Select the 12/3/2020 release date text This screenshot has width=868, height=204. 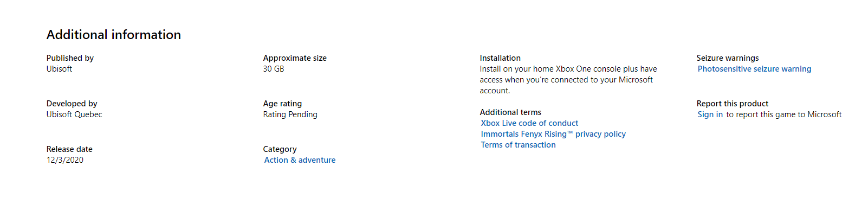tap(65, 160)
